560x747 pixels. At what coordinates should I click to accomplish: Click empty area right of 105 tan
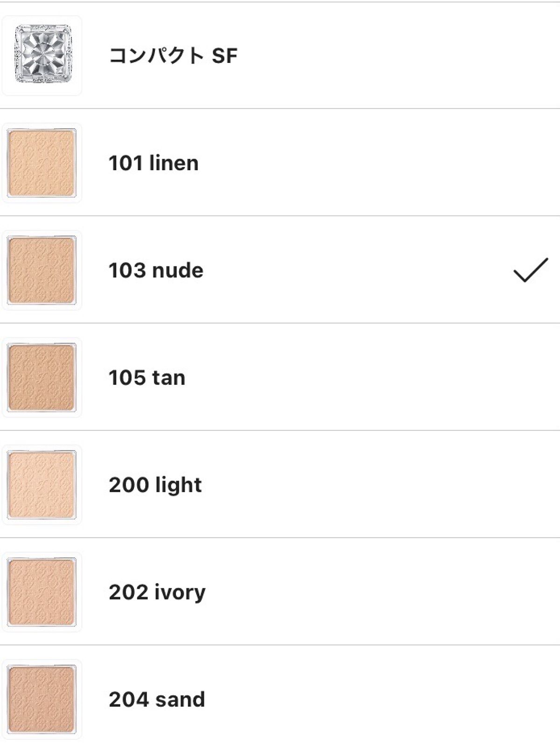[x=373, y=377]
